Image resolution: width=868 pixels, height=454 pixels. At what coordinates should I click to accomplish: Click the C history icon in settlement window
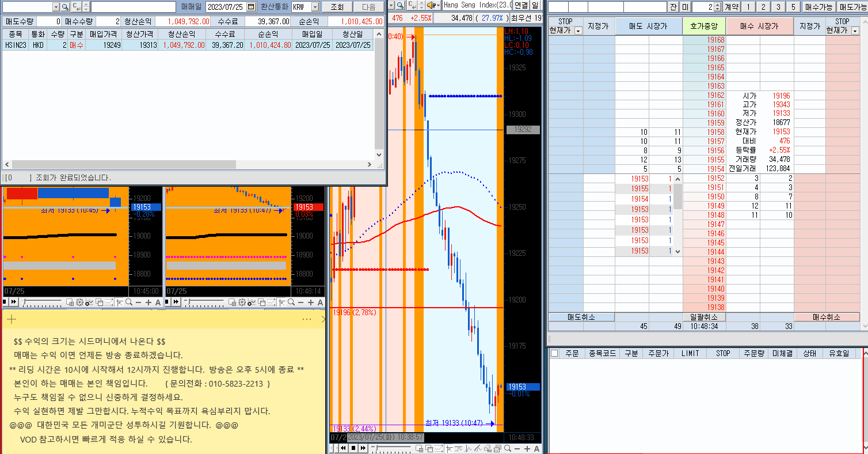tap(76, 7)
